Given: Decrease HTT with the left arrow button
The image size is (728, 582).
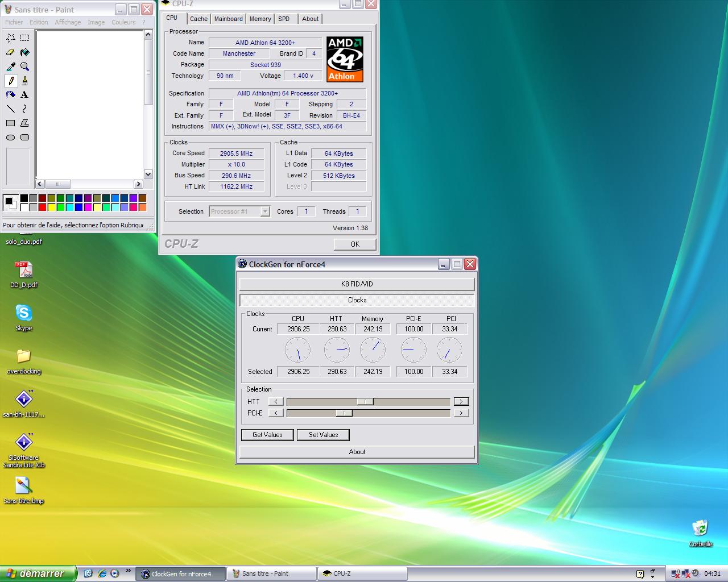Looking at the screenshot, I should pos(276,401).
